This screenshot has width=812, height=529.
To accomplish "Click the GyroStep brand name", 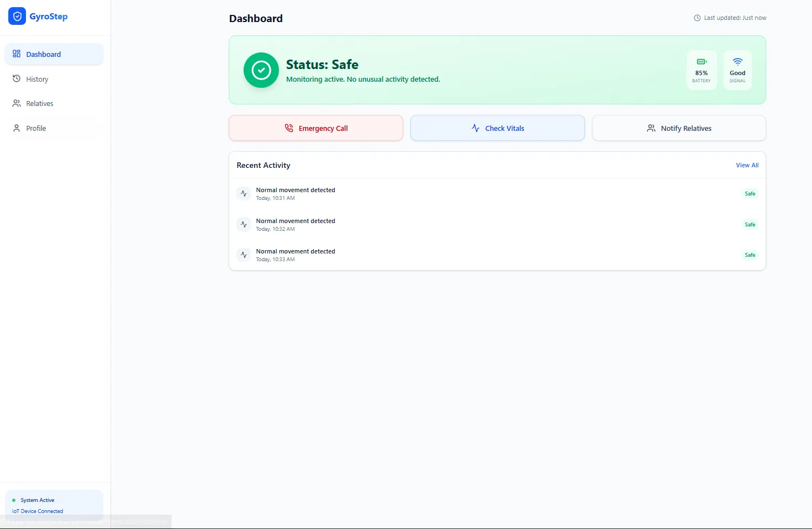I will [49, 17].
